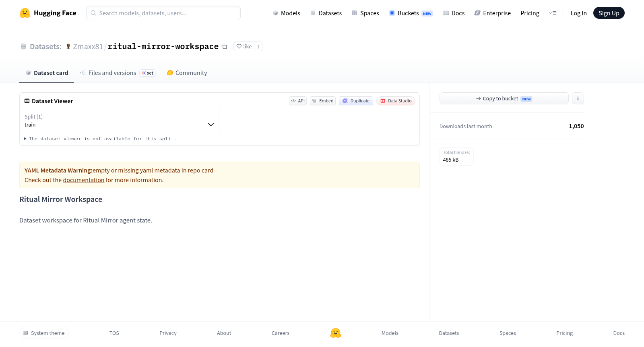The height and width of the screenshot is (347, 644).
Task: Click the Log In link
Action: (x=578, y=13)
